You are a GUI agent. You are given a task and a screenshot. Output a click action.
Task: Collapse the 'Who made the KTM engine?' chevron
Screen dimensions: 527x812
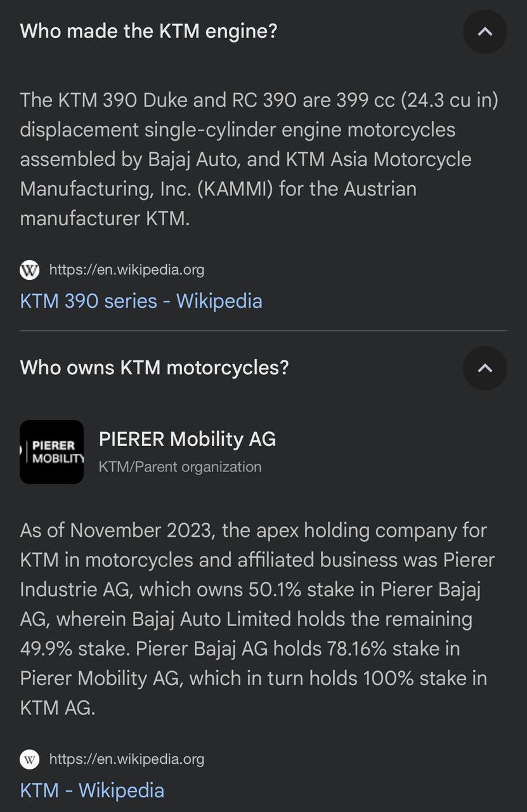485,31
